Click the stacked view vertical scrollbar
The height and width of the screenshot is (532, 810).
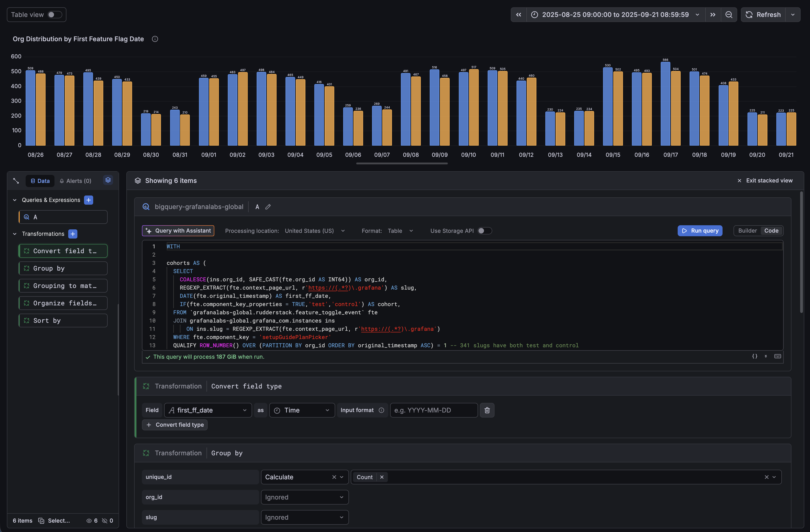[802, 252]
